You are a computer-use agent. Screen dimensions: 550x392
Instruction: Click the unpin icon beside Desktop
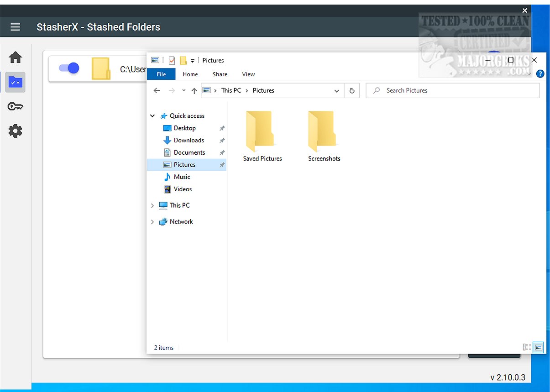click(x=222, y=129)
